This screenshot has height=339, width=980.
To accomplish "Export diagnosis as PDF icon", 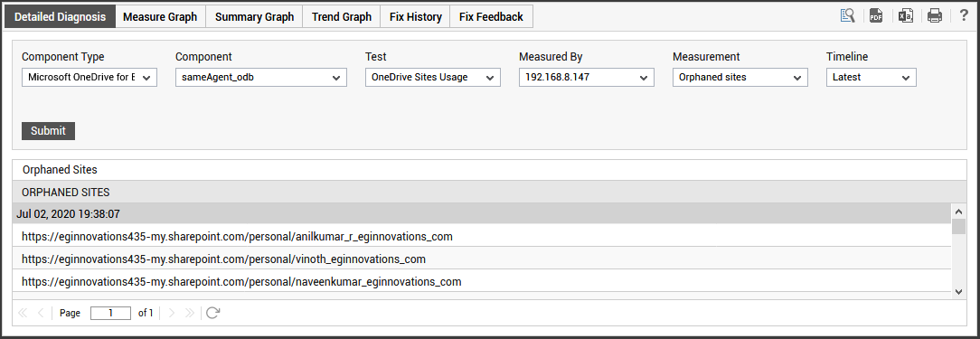I will coord(876,16).
